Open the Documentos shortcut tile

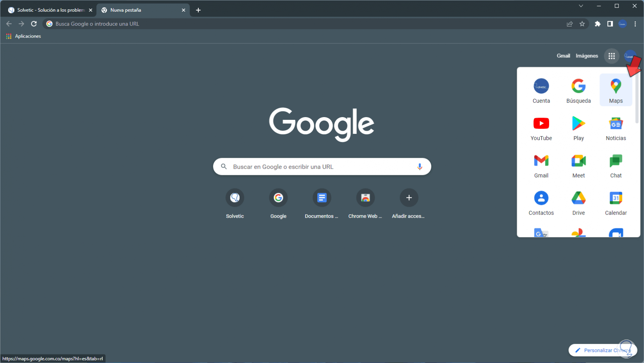tap(322, 203)
